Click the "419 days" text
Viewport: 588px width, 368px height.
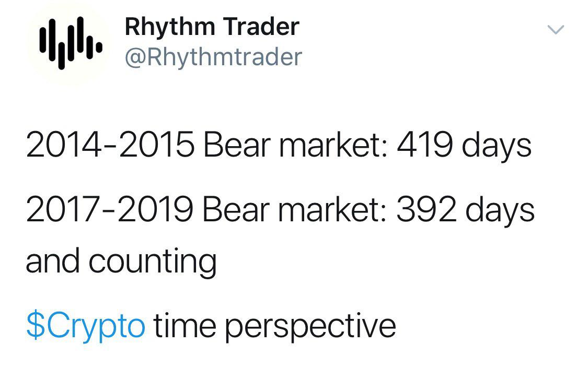[464, 147]
